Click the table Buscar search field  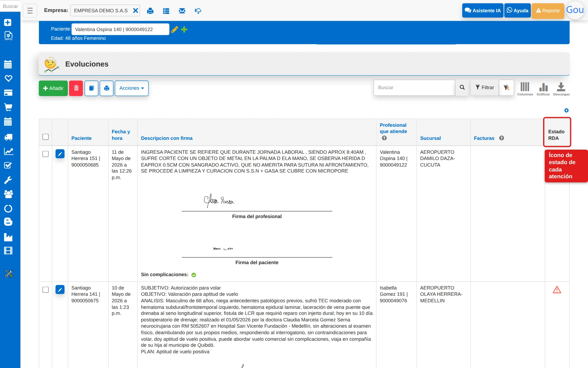[x=414, y=88]
